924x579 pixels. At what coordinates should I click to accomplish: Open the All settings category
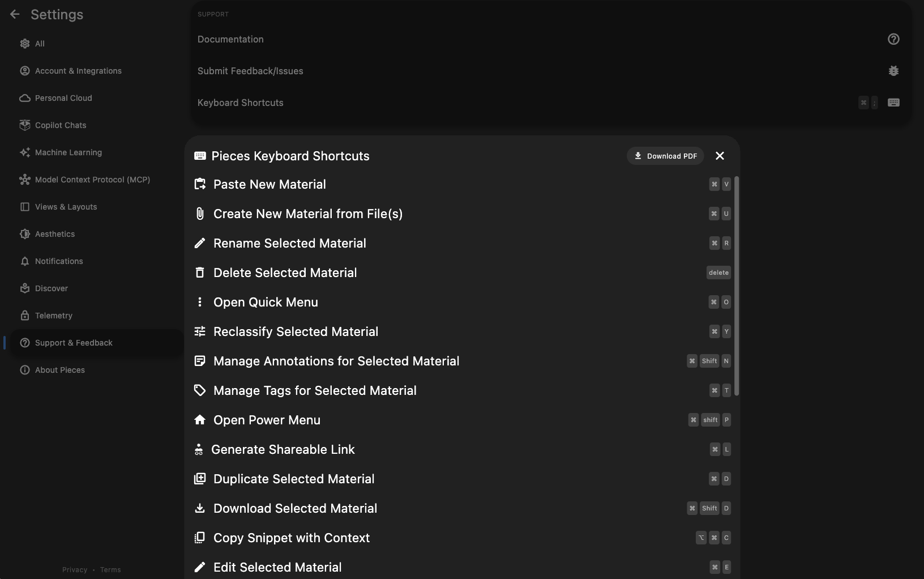click(97, 44)
